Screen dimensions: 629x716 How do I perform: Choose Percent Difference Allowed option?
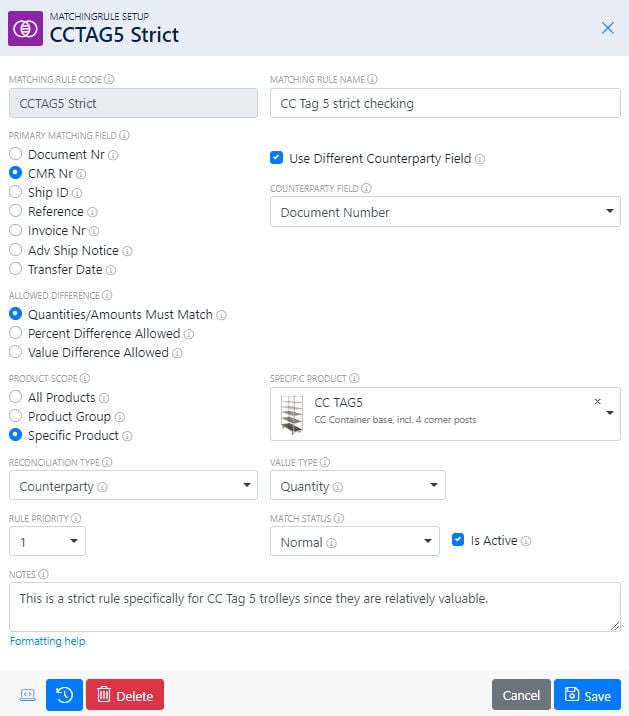tap(16, 333)
